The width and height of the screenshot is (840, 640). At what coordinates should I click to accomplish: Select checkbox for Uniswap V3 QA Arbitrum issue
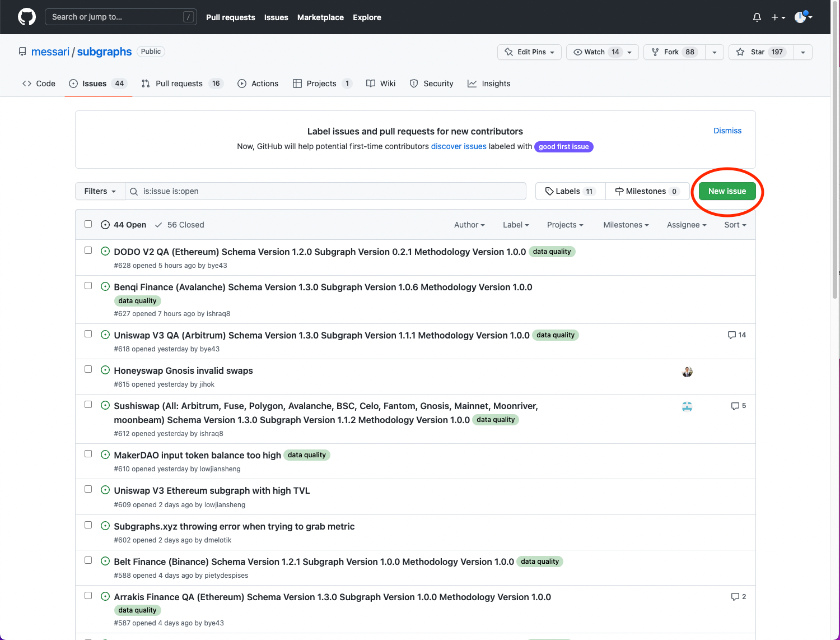pyautogui.click(x=88, y=334)
